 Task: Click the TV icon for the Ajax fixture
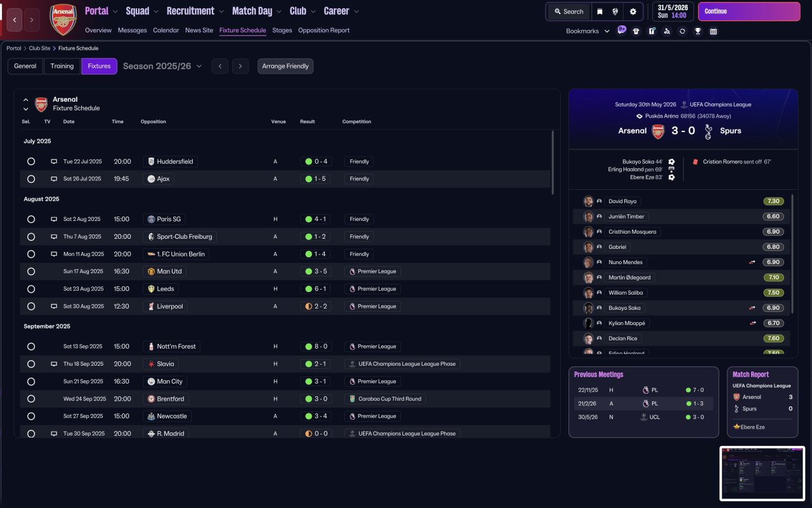pos(54,179)
